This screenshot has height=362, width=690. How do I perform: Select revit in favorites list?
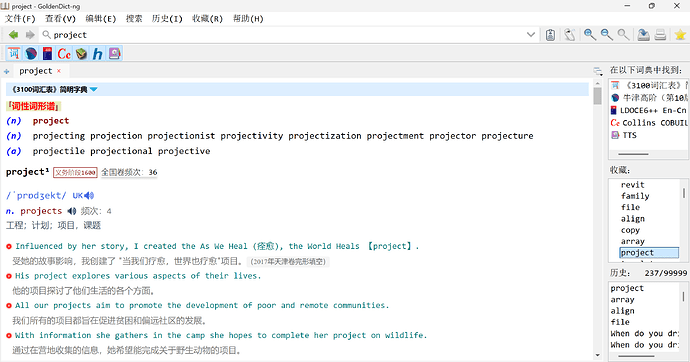point(632,185)
